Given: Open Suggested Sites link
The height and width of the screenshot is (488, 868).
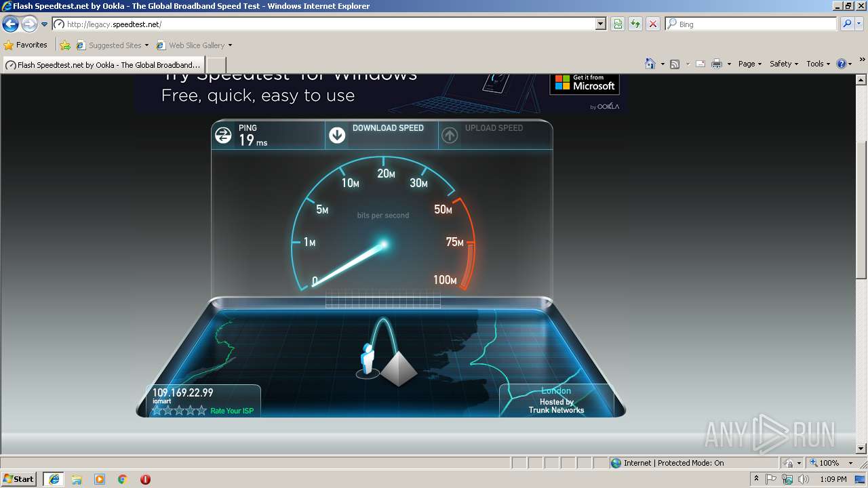Looking at the screenshot, I should [x=112, y=45].
